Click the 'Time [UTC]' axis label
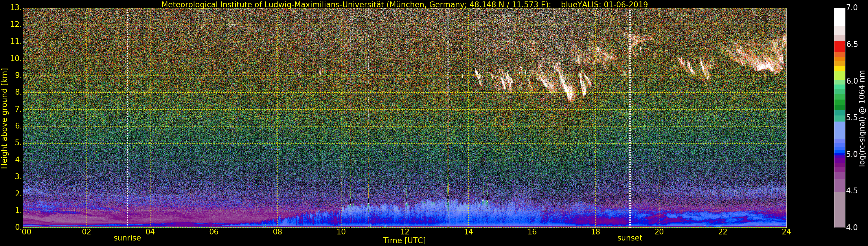This screenshot has height=246, width=868. click(x=404, y=241)
